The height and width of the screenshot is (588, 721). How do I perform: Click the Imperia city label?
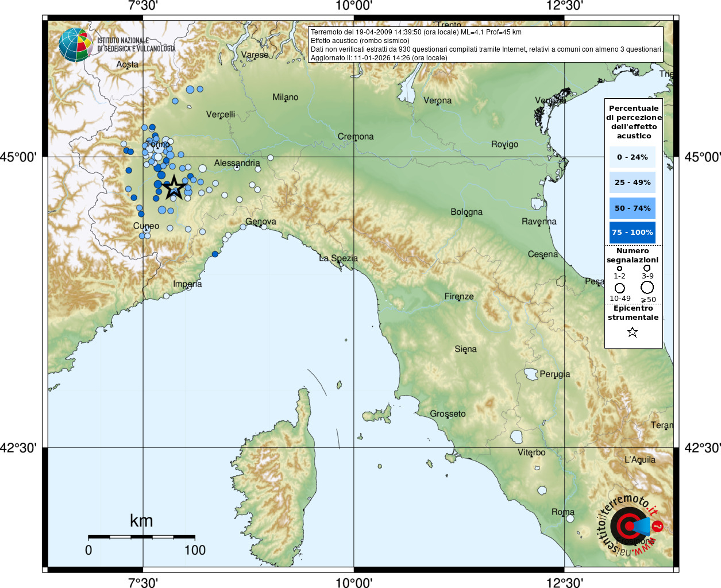(187, 284)
